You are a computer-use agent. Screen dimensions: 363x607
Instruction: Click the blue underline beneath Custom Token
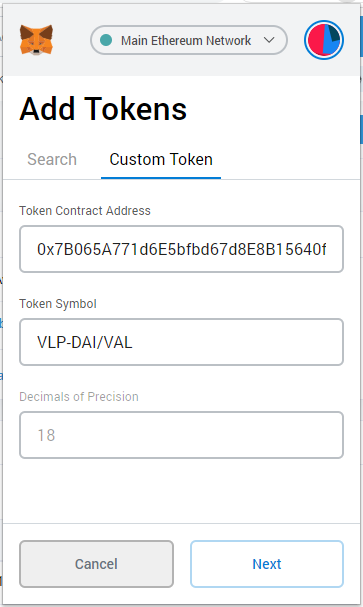(x=161, y=178)
